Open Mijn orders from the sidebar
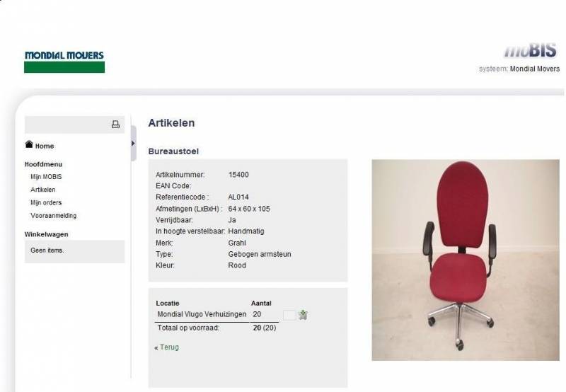 [x=46, y=202]
